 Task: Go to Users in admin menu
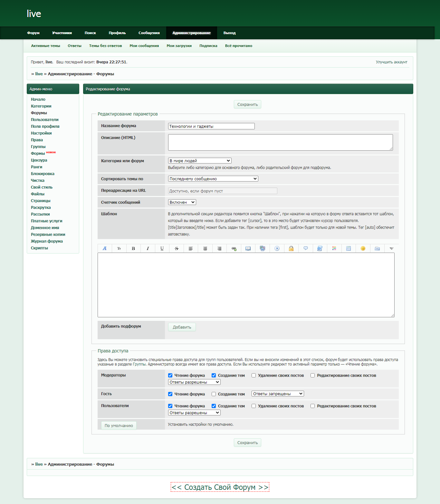coord(45,120)
